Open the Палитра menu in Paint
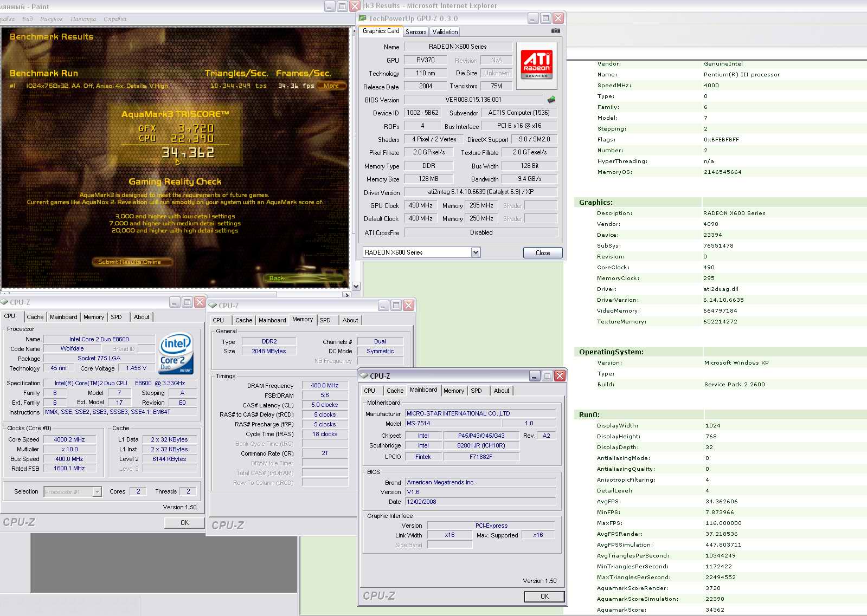 83,19
